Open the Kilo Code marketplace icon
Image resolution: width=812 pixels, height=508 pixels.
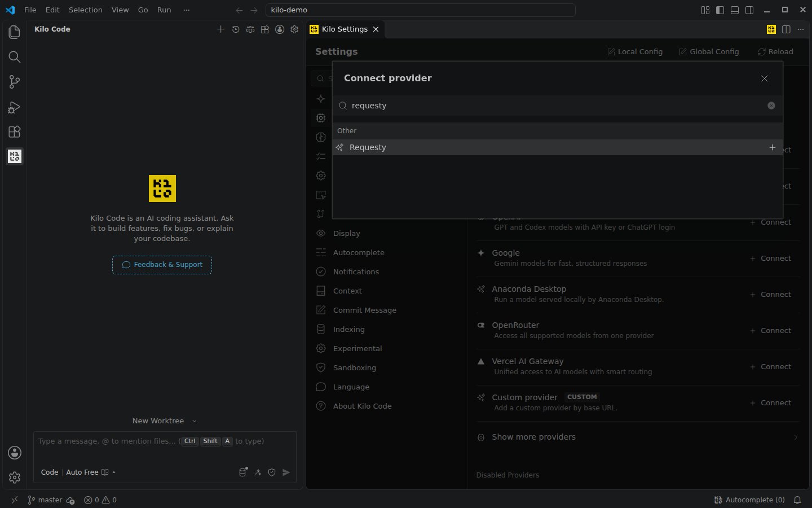pyautogui.click(x=265, y=29)
